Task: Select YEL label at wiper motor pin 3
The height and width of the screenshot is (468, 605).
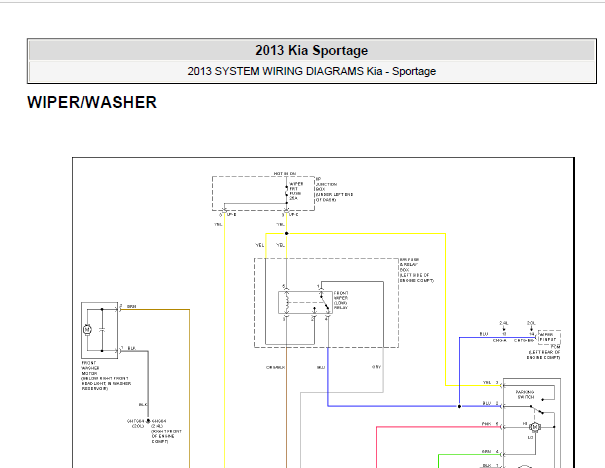Action: pos(487,382)
